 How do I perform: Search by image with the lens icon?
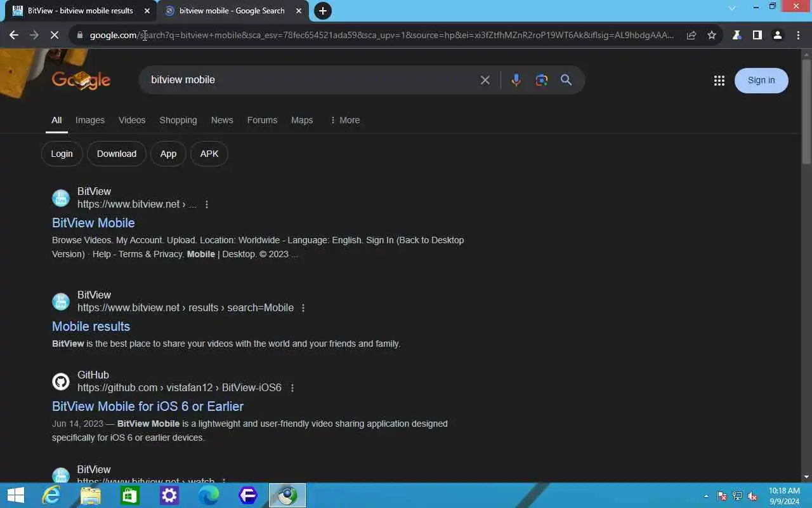pos(541,80)
